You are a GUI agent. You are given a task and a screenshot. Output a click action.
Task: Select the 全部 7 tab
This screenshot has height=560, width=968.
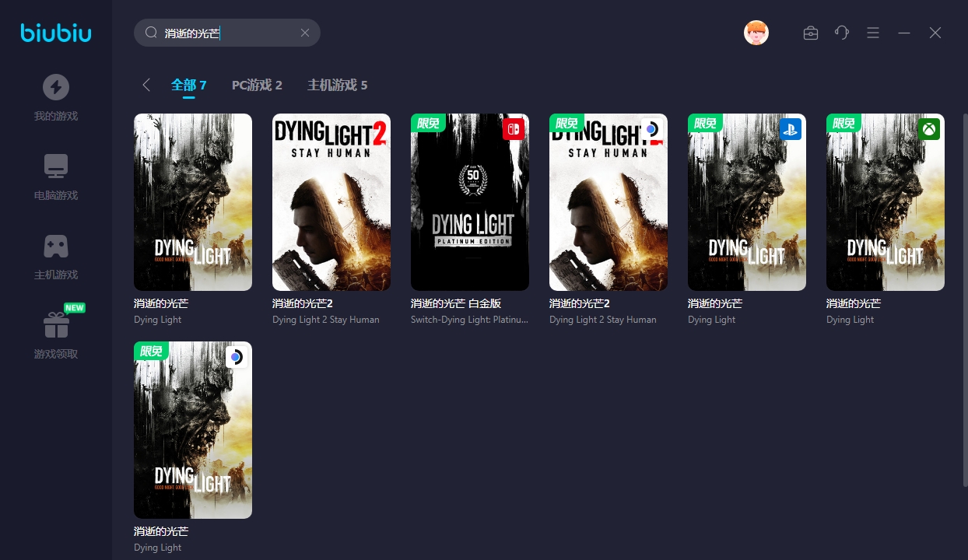click(x=188, y=85)
